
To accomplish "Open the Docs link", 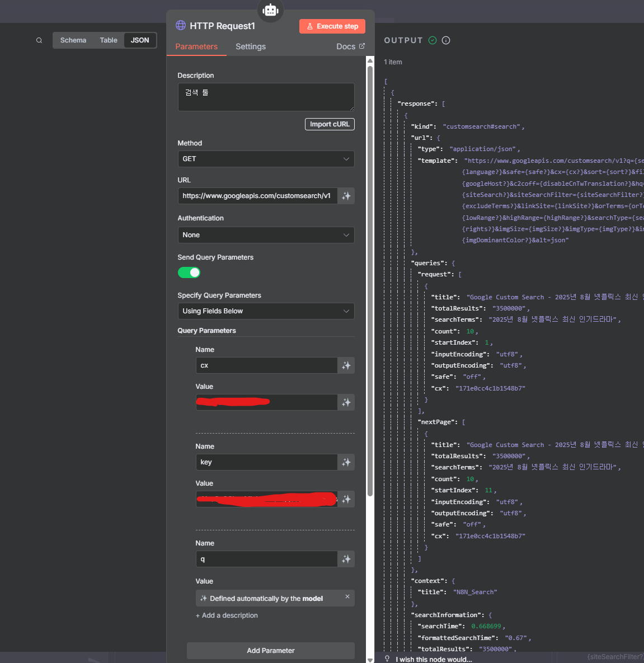I will [351, 46].
